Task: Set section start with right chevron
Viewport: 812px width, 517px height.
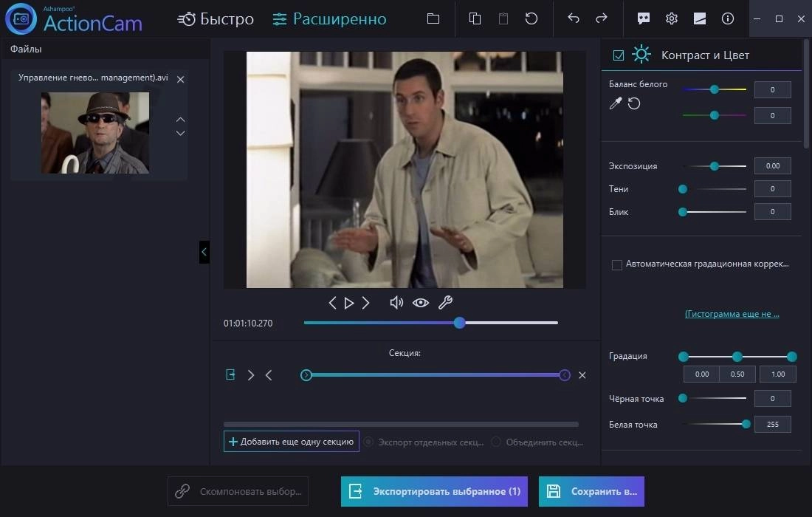Action: [x=251, y=375]
